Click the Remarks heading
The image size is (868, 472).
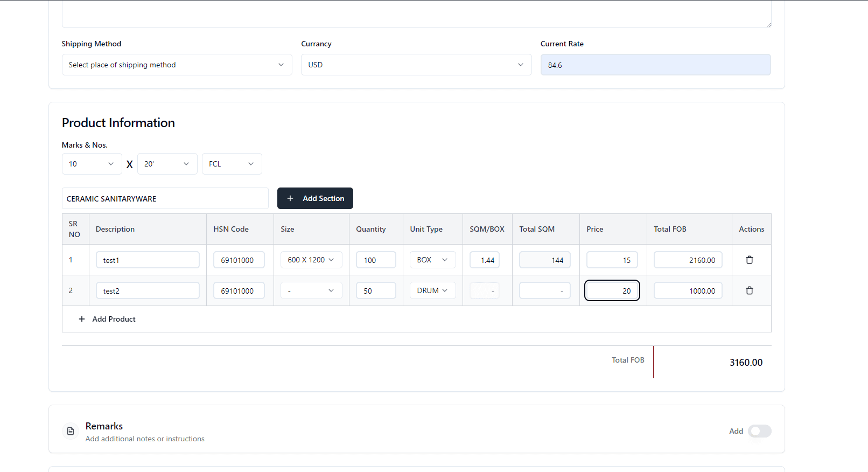pos(104,426)
